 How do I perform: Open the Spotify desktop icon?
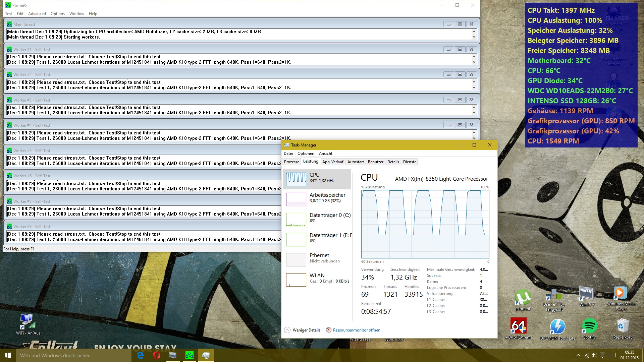click(589, 326)
